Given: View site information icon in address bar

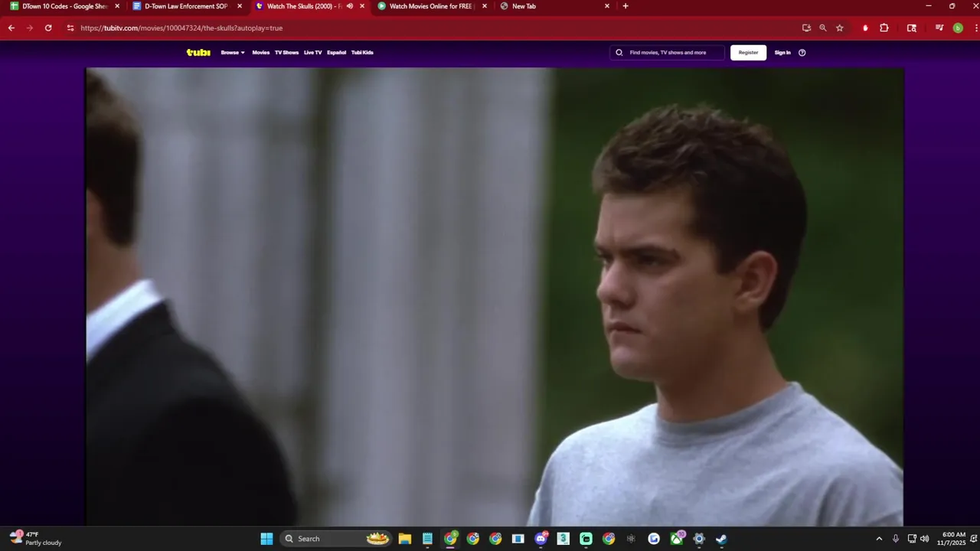Looking at the screenshot, I should (70, 28).
